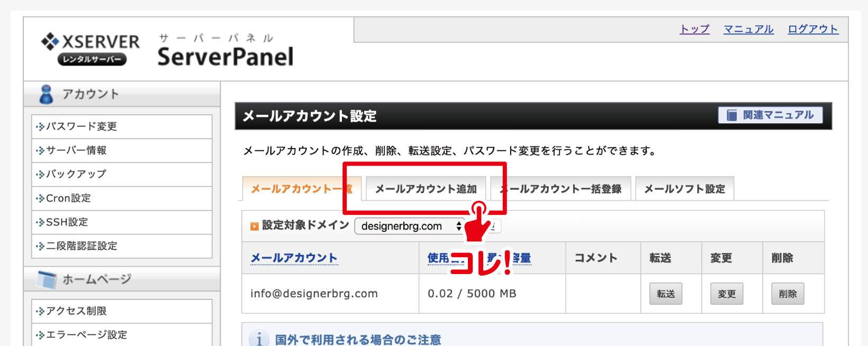This screenshot has height=346, width=868.
Task: Open the マニュアル link in header
Action: [x=748, y=29]
